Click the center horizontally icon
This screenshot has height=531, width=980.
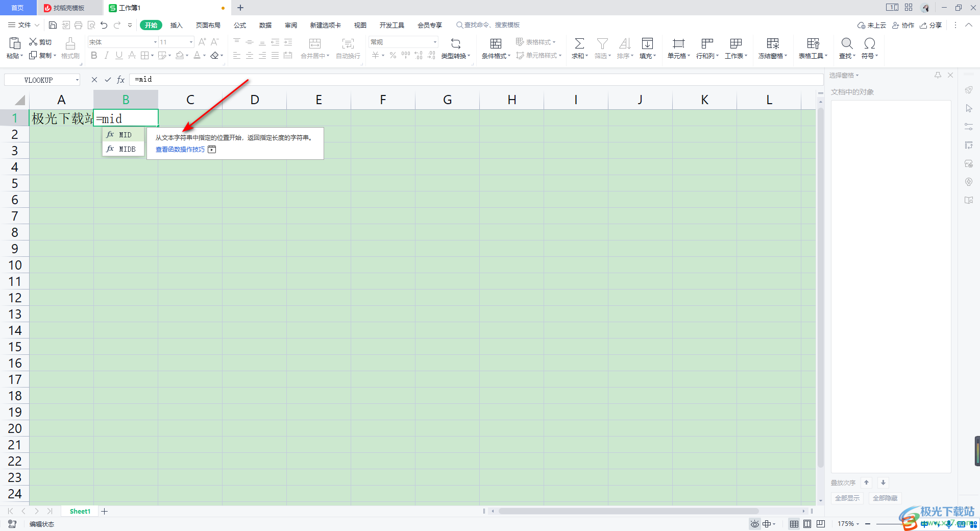pos(250,55)
